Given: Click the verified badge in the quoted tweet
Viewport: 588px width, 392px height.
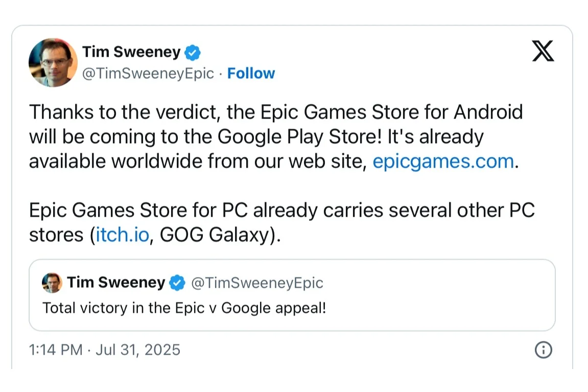Looking at the screenshot, I should [x=177, y=283].
